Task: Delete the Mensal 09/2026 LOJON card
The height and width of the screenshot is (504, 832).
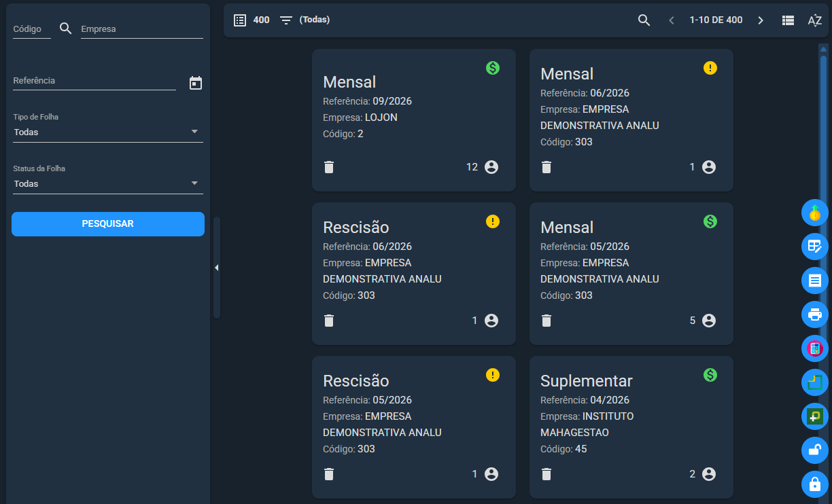Action: coord(329,167)
